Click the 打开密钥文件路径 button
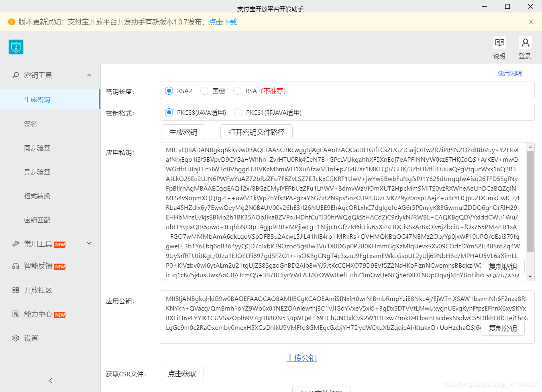Screen dimensions: 542x392 (x=257, y=132)
